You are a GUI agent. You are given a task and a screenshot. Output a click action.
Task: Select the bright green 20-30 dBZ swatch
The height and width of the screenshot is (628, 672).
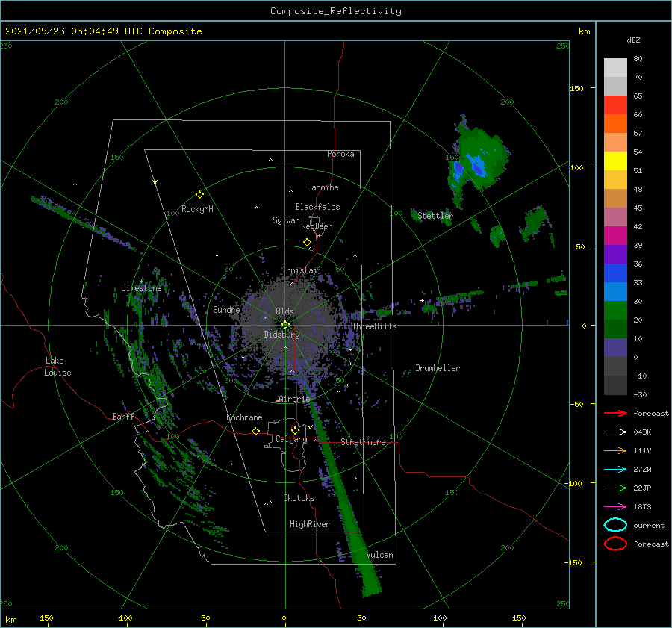point(615,311)
